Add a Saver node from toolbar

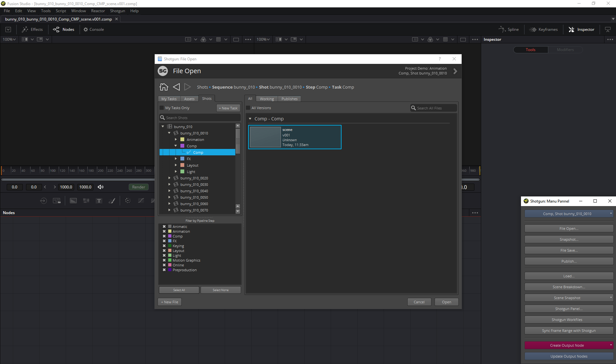point(57,201)
